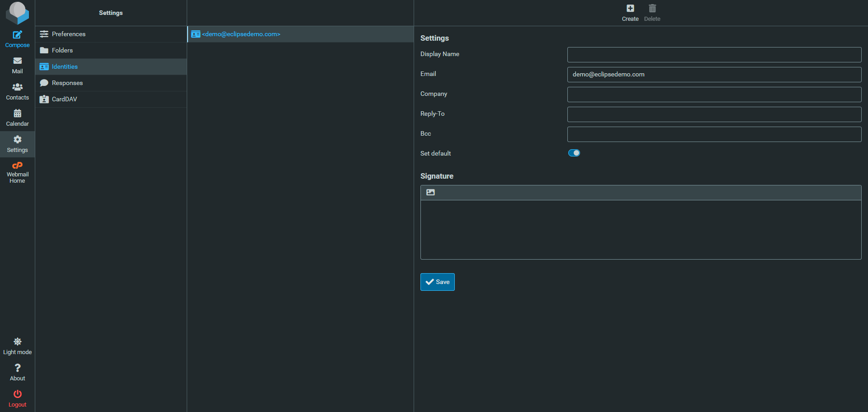Select the demo@eclipsedemo.com identity

pos(241,34)
